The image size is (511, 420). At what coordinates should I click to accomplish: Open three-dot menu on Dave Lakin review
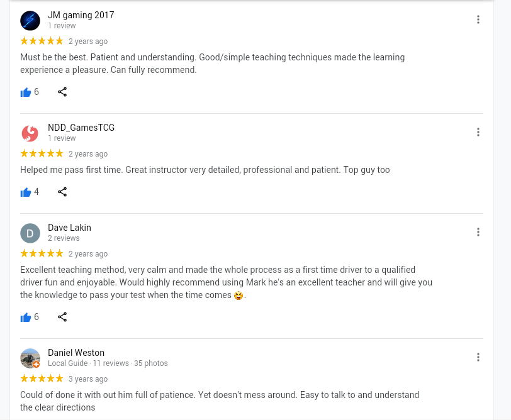478,232
